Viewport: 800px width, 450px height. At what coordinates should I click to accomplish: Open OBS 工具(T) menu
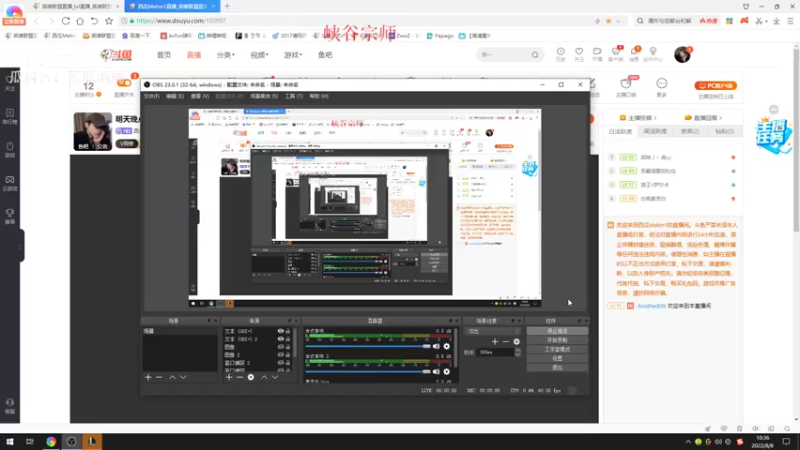point(293,96)
